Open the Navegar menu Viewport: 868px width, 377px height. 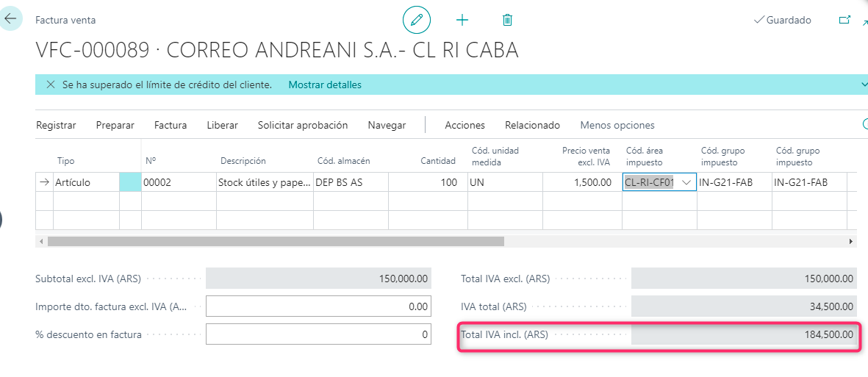tap(387, 125)
